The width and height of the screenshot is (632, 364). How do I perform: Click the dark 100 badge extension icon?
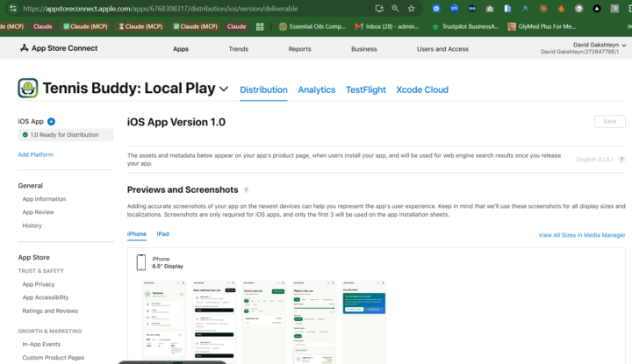coord(471,9)
